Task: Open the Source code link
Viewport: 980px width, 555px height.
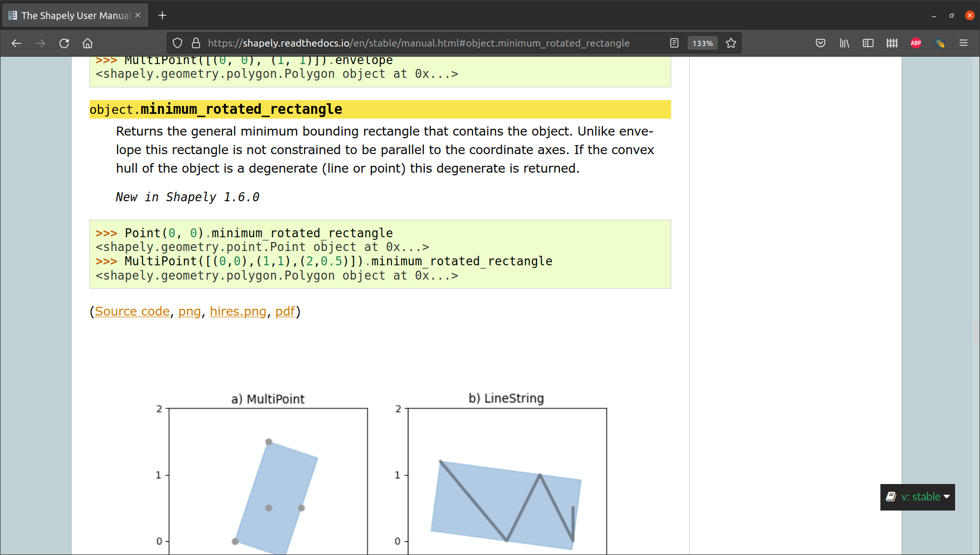Action: click(132, 311)
